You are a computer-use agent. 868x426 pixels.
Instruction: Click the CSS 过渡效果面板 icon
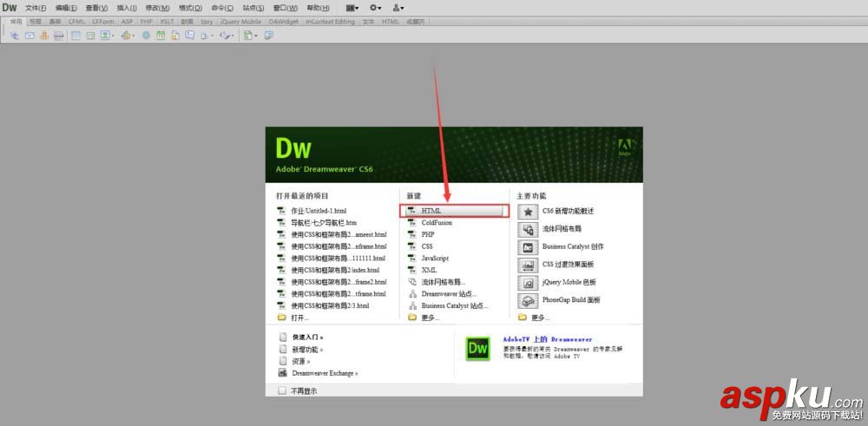click(528, 265)
